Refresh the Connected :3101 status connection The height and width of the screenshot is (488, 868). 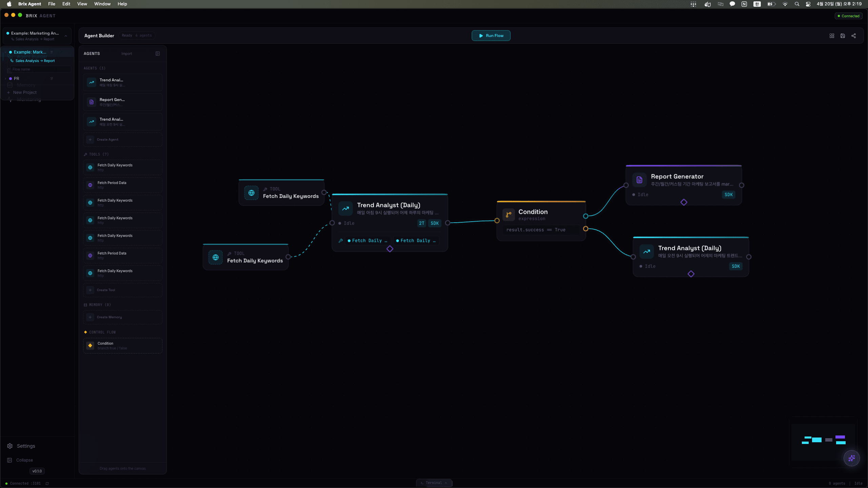(x=47, y=484)
